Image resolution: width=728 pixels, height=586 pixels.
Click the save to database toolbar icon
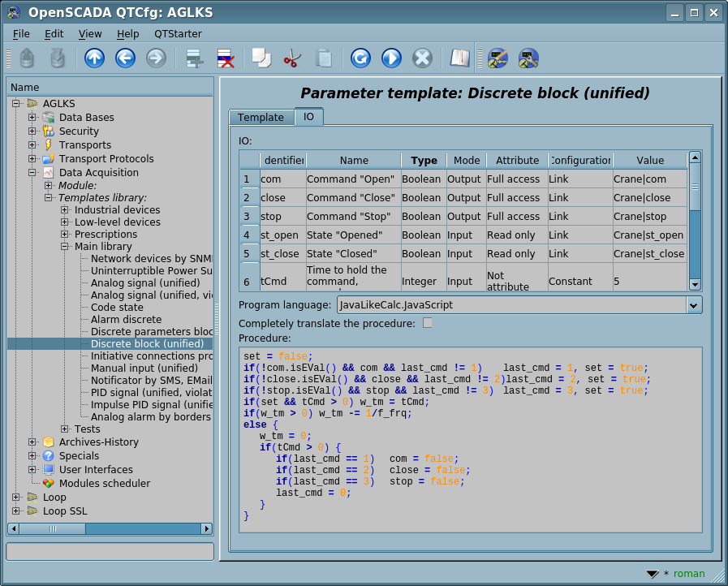[x=58, y=58]
